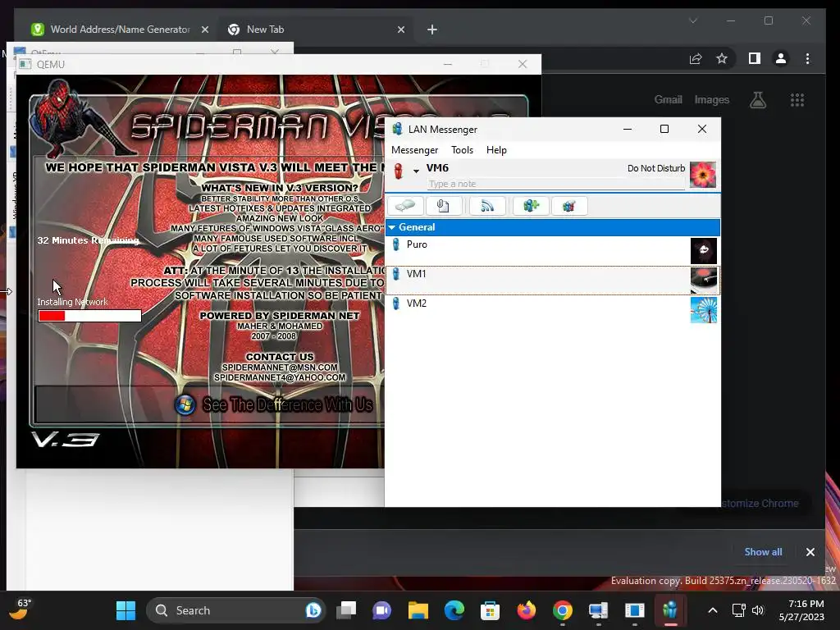Click Puro's avatar thumbnail
This screenshot has height=630, width=840.
tap(703, 251)
